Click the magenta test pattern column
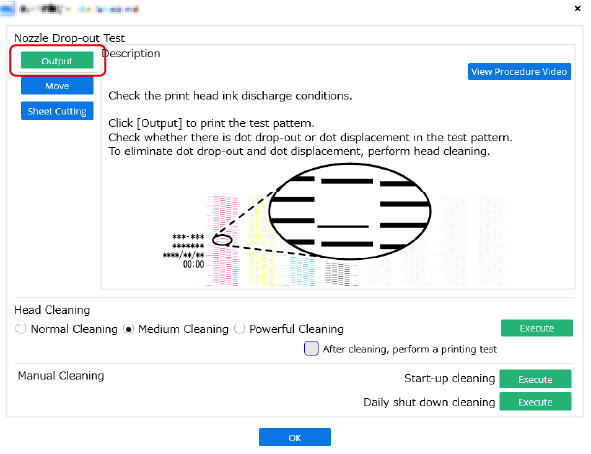This screenshot has width=591, height=454. point(222,241)
